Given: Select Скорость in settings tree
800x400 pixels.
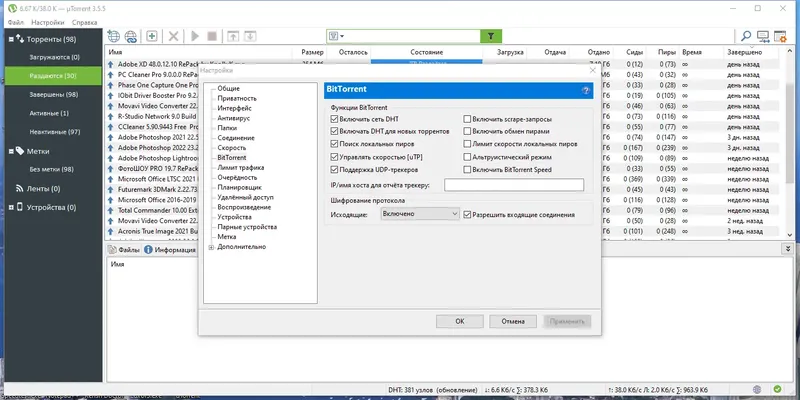Looking at the screenshot, I should pyautogui.click(x=232, y=147).
